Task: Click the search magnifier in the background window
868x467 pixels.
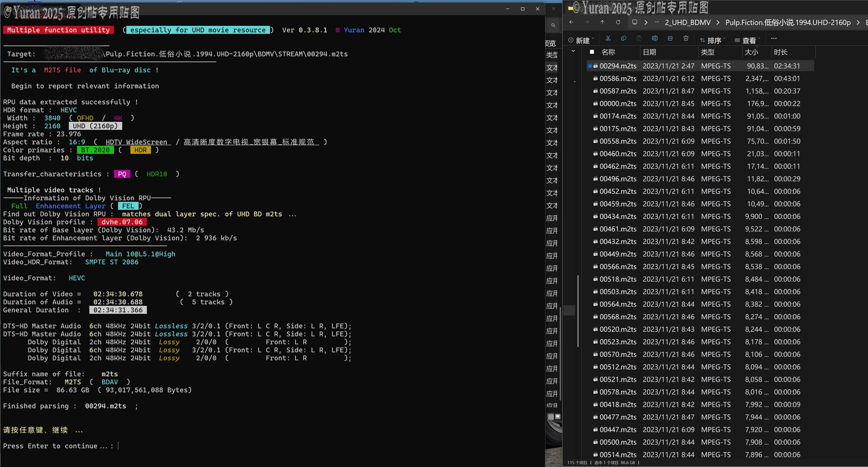Action: [553, 26]
